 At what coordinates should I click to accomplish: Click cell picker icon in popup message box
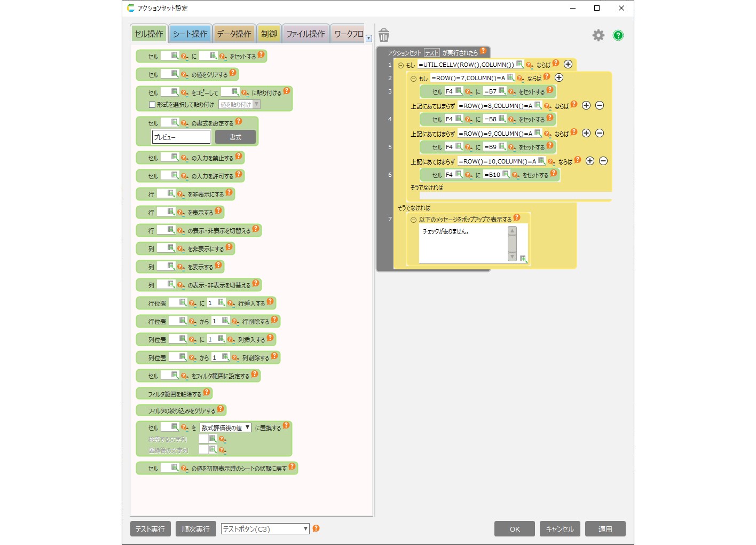(x=523, y=259)
